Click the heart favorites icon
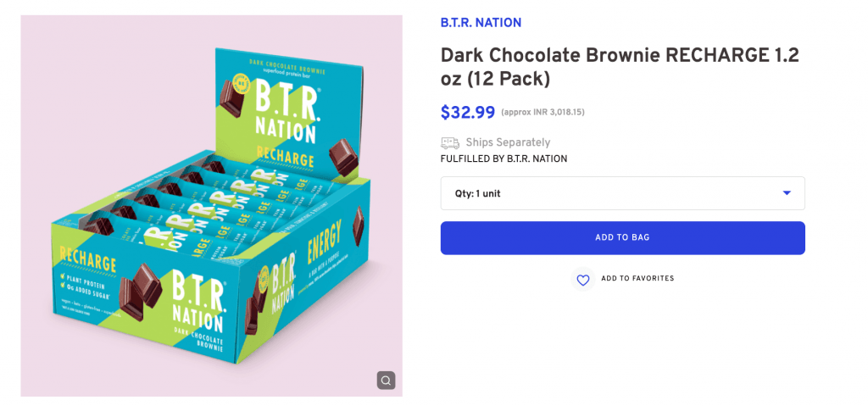The image size is (868, 406). point(583,280)
